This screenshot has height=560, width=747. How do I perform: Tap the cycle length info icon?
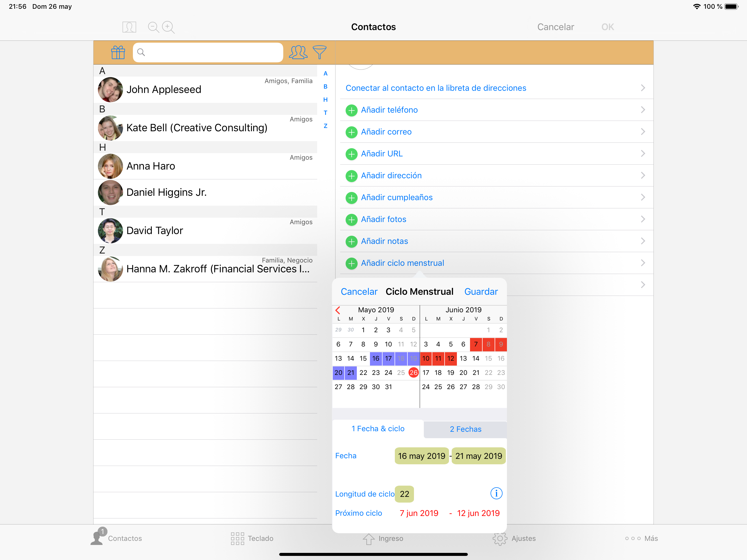(496, 494)
